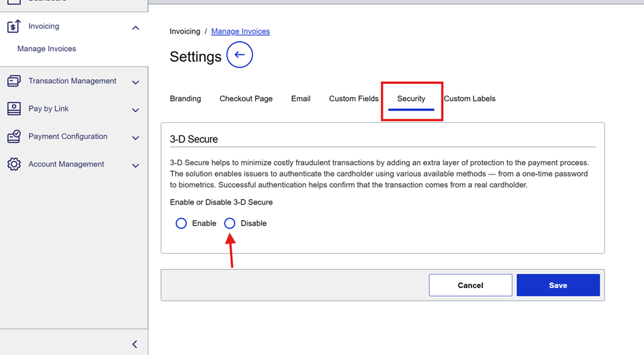Click the Invoicing dollar icon in sidebar

point(14,27)
